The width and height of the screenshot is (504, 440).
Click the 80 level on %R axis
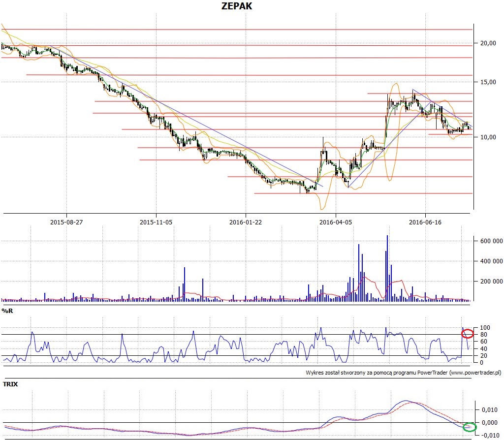(483, 335)
